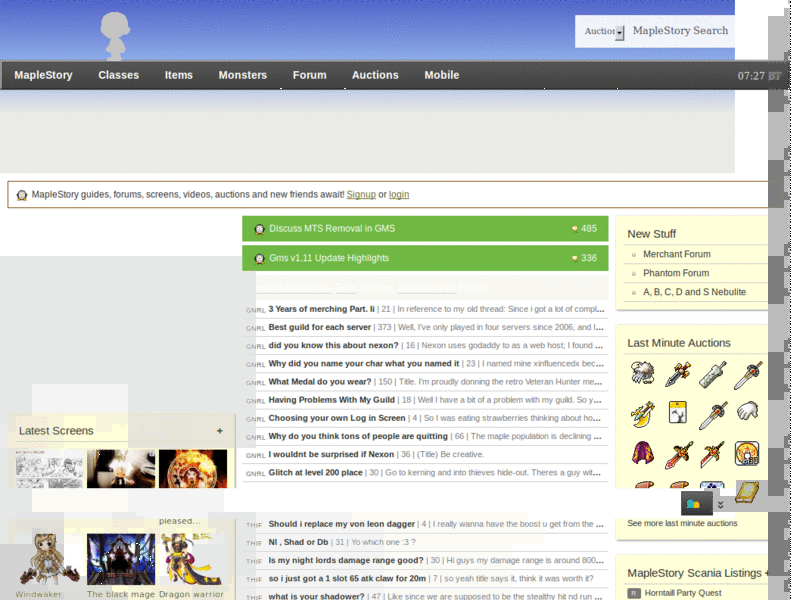Click the comment icon next to 485
The height and width of the screenshot is (600, 800).
click(x=574, y=229)
